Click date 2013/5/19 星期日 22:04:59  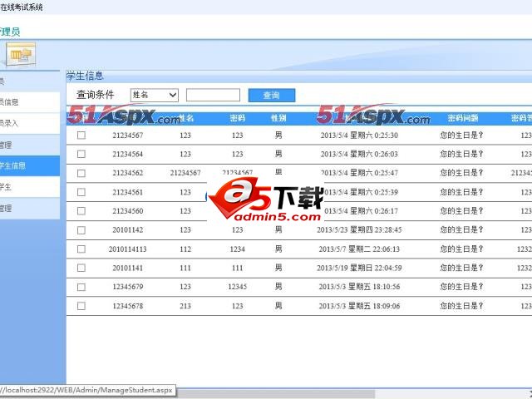point(359,268)
